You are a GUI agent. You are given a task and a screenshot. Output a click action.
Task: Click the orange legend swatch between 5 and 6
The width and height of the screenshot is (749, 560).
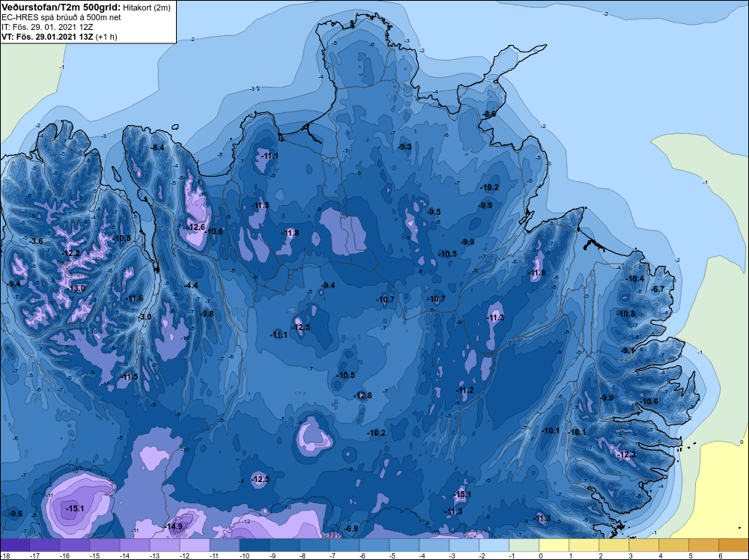point(703,545)
